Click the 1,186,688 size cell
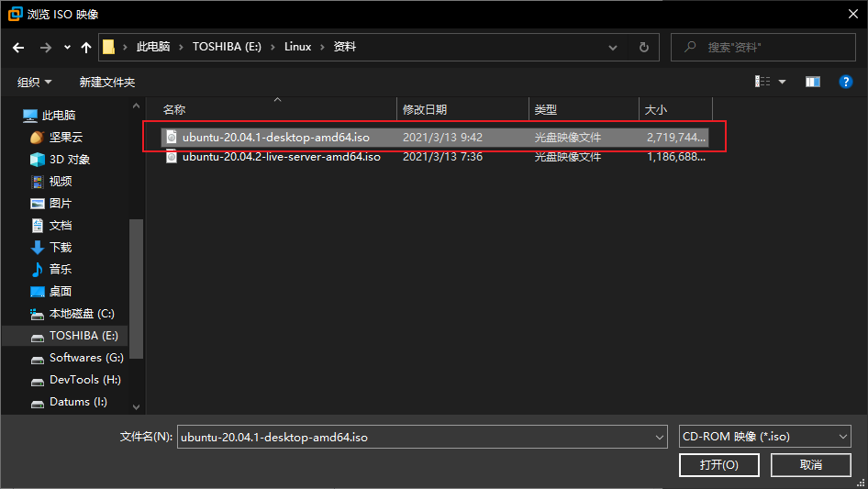This screenshot has height=489, width=868. point(676,157)
